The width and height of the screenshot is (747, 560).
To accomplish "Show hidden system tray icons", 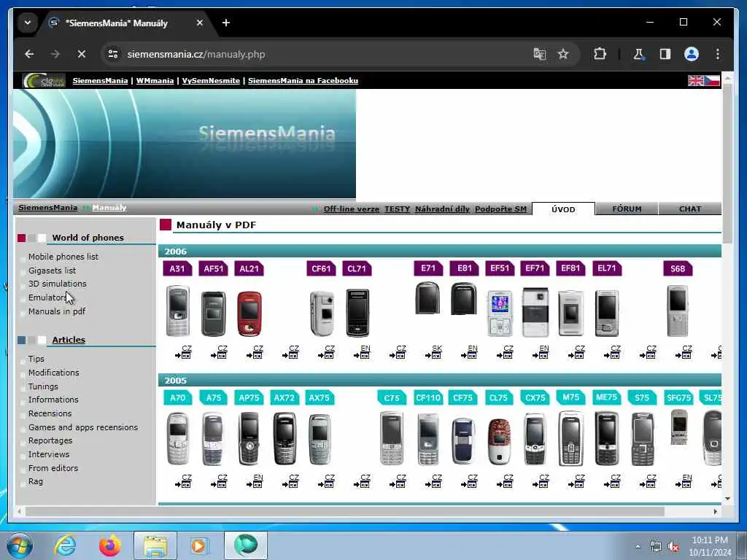I will click(x=638, y=547).
